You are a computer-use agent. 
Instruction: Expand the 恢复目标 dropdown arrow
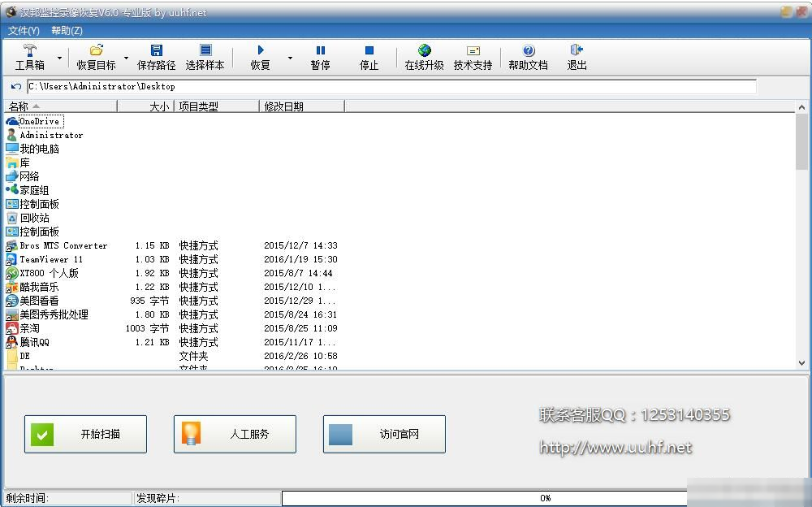coord(127,58)
